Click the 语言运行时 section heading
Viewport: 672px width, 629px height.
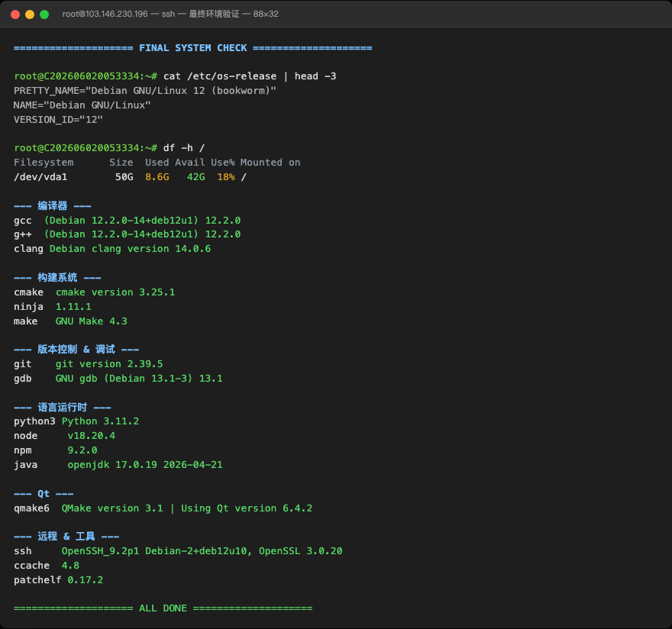coord(63,408)
